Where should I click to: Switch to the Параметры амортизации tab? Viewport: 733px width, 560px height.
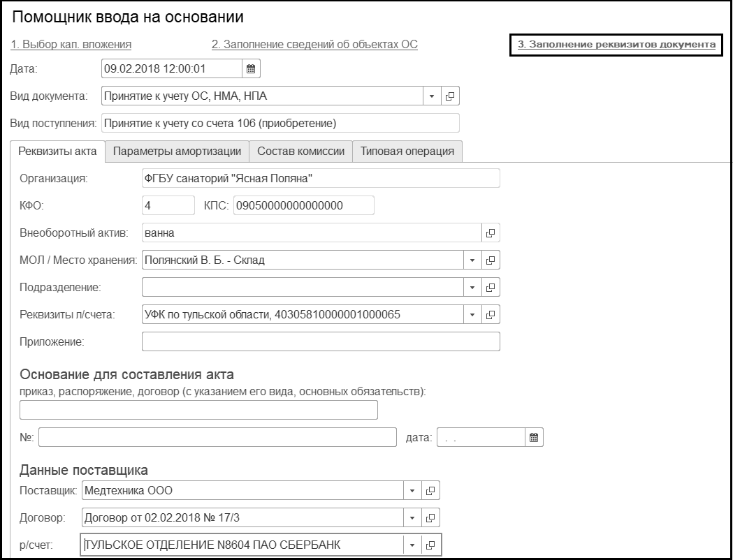point(177,152)
